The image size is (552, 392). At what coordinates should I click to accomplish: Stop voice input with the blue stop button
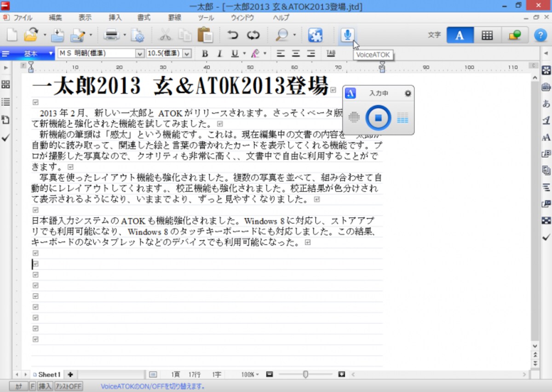coord(378,118)
